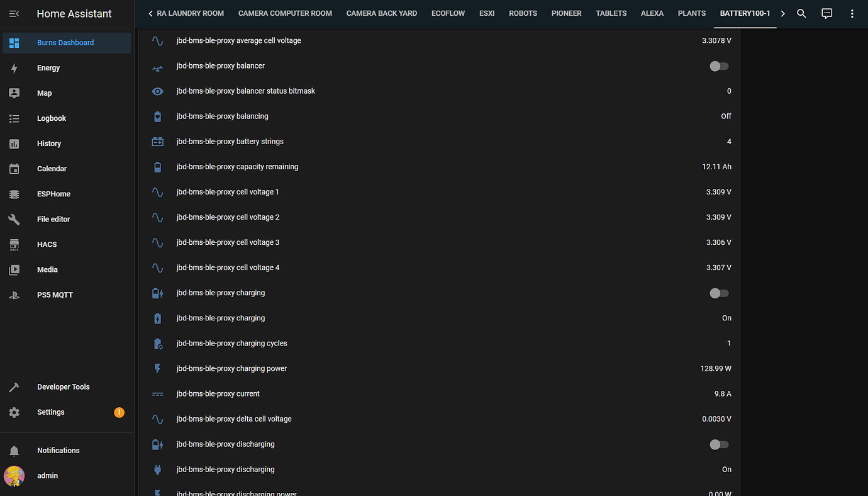Image resolution: width=868 pixels, height=496 pixels.
Task: Open the admin user profile
Action: pos(47,475)
